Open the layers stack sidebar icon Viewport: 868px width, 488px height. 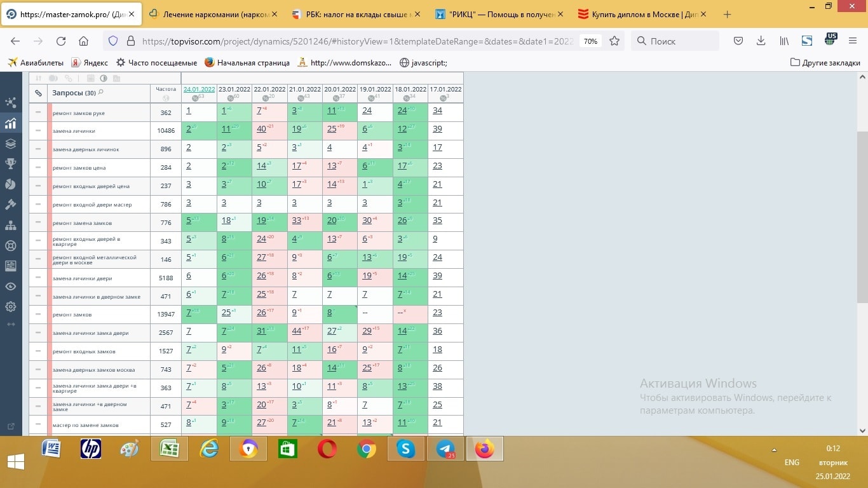coord(10,144)
